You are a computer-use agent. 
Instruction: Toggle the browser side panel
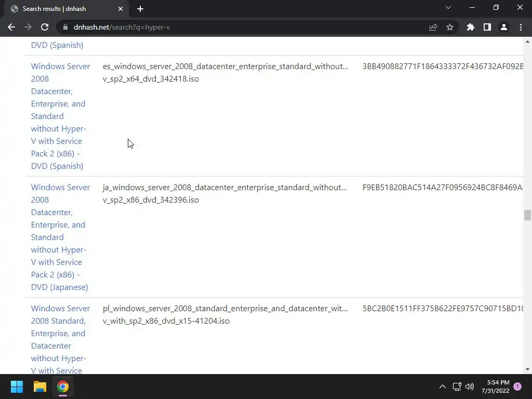pos(487,27)
